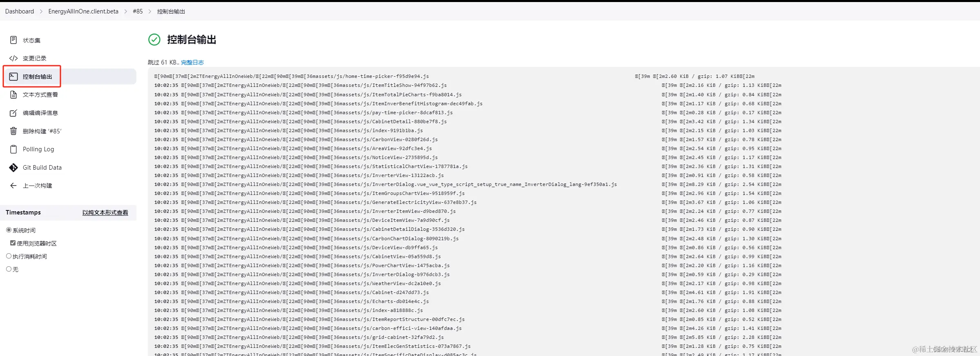Click the 控制台输出 terminal icon

pyautogui.click(x=13, y=76)
